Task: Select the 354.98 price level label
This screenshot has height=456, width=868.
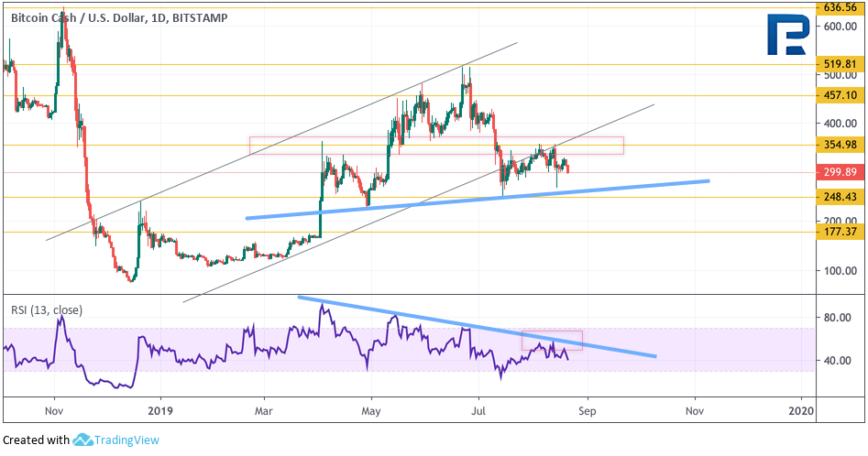Action: click(840, 145)
